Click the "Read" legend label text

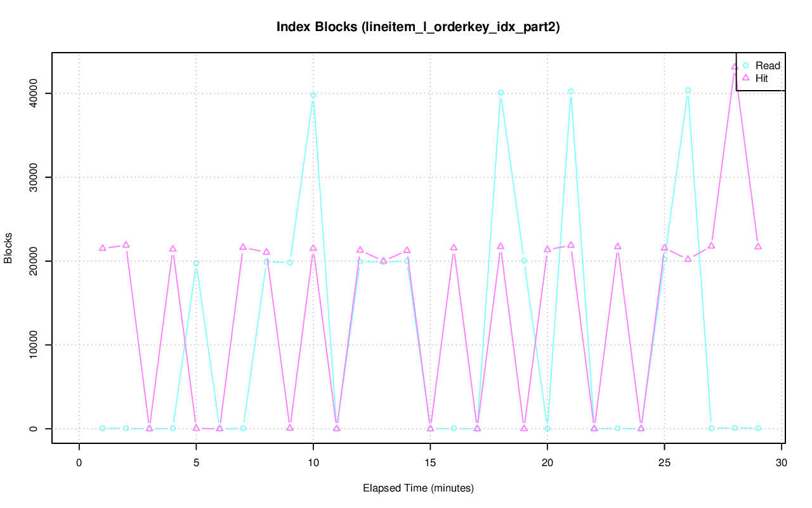(x=768, y=66)
